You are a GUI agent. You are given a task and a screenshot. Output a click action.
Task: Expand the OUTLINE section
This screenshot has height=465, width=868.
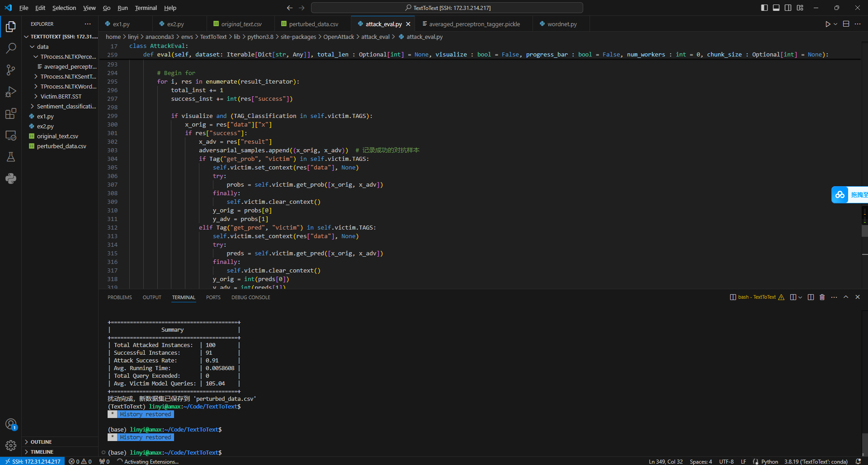(61, 442)
